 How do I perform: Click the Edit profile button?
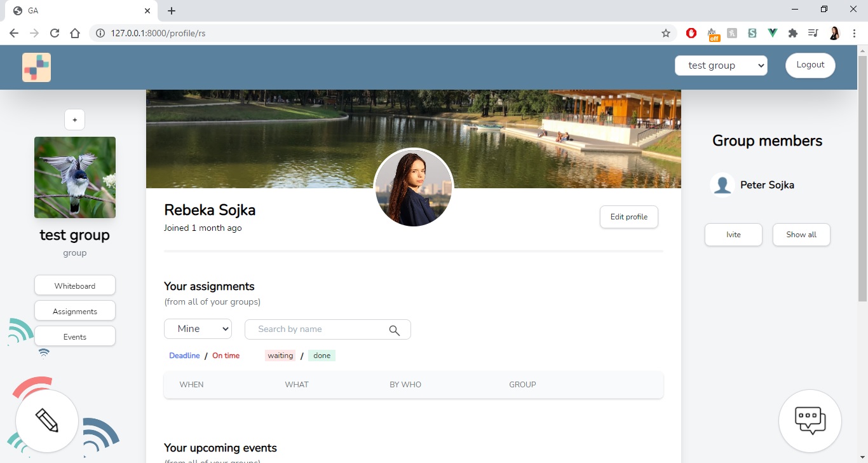point(628,217)
